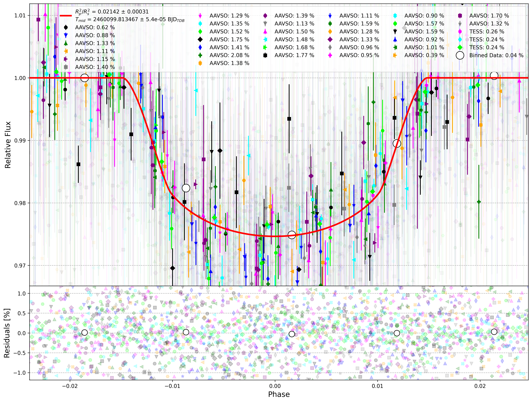Click legend entry 'AAVSO: 1.29 %'

pos(229,16)
